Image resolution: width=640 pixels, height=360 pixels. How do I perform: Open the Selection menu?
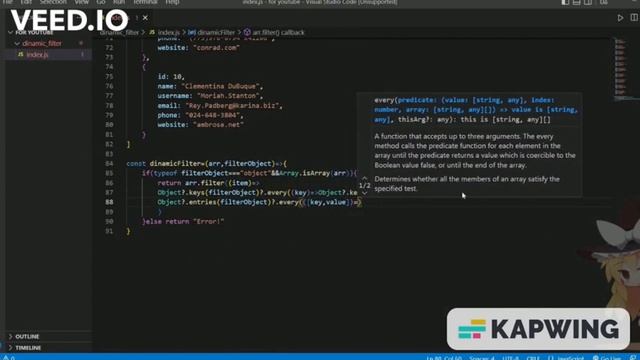click(53, 2)
